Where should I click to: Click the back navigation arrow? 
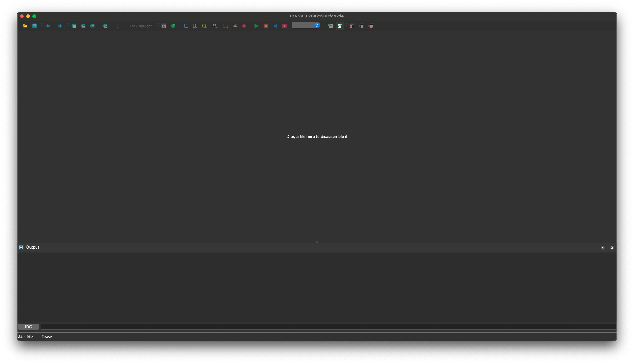pyautogui.click(x=48, y=26)
